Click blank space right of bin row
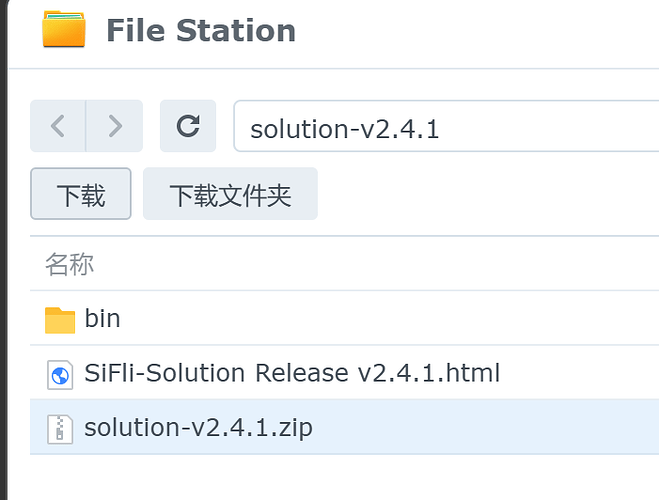This screenshot has width=659, height=500. (400, 319)
